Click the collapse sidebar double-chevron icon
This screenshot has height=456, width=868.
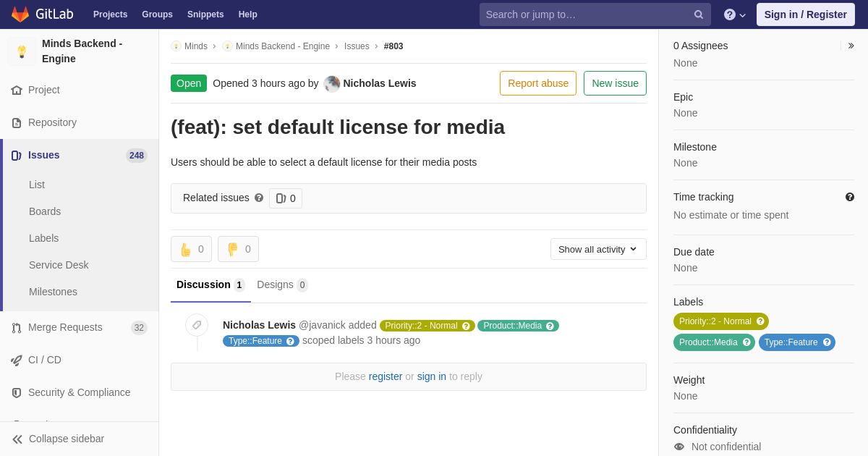[x=17, y=439]
